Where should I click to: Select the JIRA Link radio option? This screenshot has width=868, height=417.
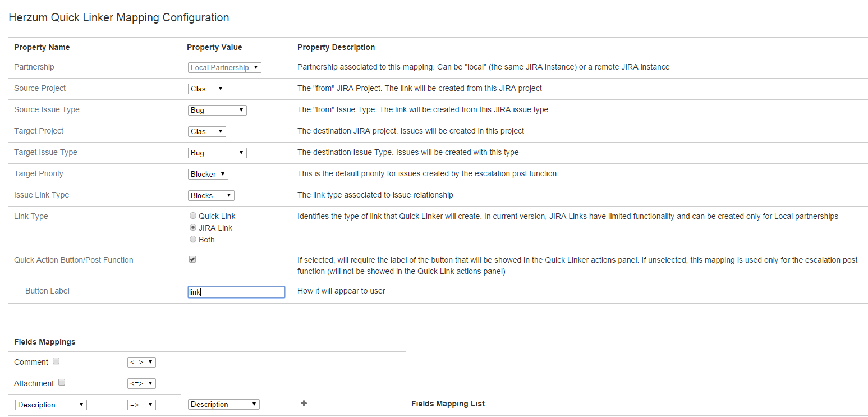[x=193, y=228]
